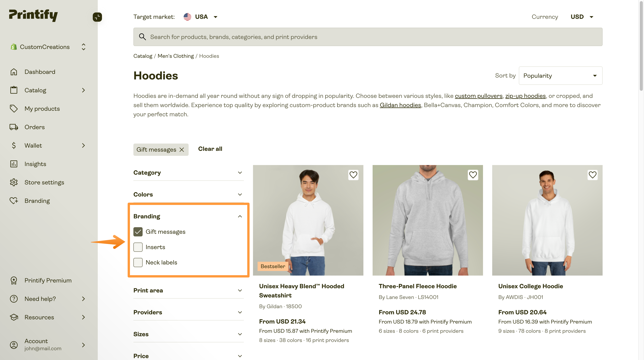This screenshot has height=360, width=644.
Task: Open Insights from sidebar icon
Action: coord(14,164)
